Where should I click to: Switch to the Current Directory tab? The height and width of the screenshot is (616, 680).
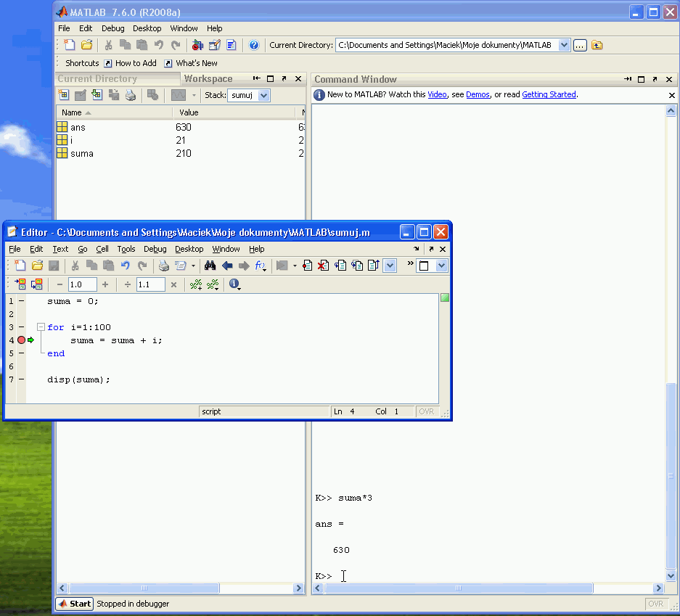[x=97, y=79]
